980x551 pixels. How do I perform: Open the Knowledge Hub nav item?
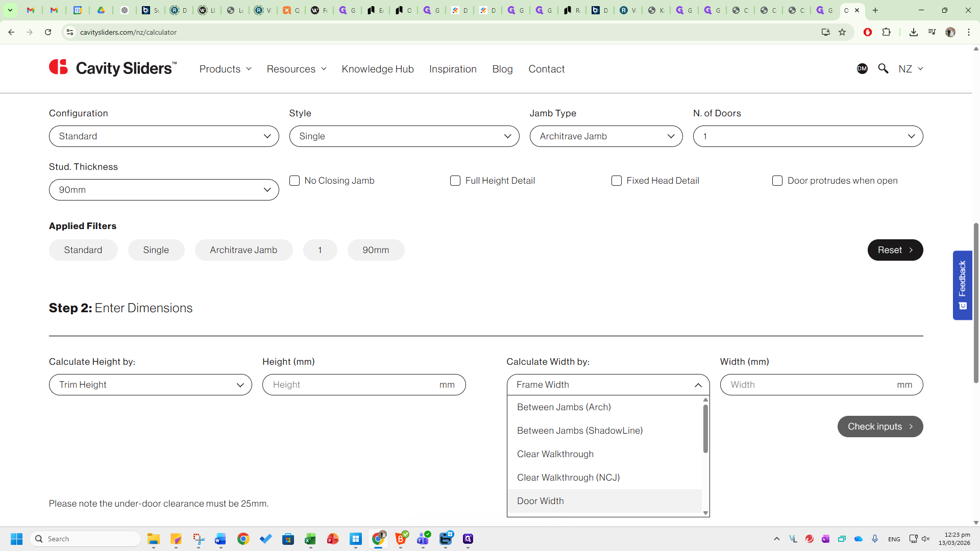(378, 69)
